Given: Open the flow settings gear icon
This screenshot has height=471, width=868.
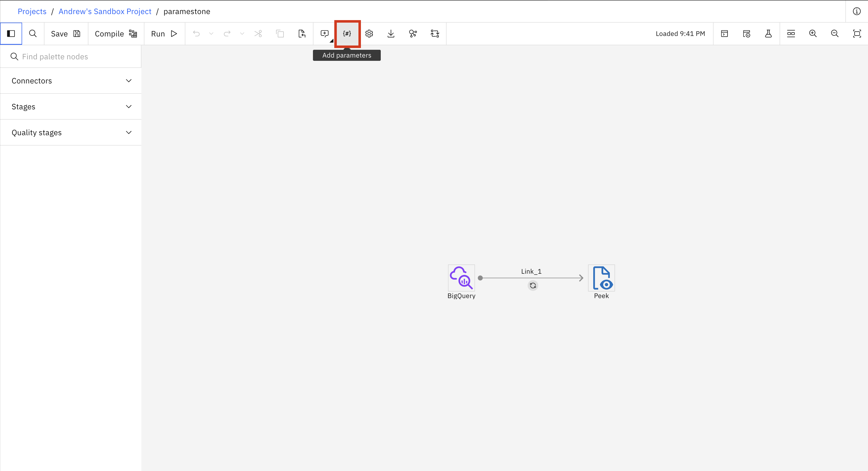Looking at the screenshot, I should point(369,34).
